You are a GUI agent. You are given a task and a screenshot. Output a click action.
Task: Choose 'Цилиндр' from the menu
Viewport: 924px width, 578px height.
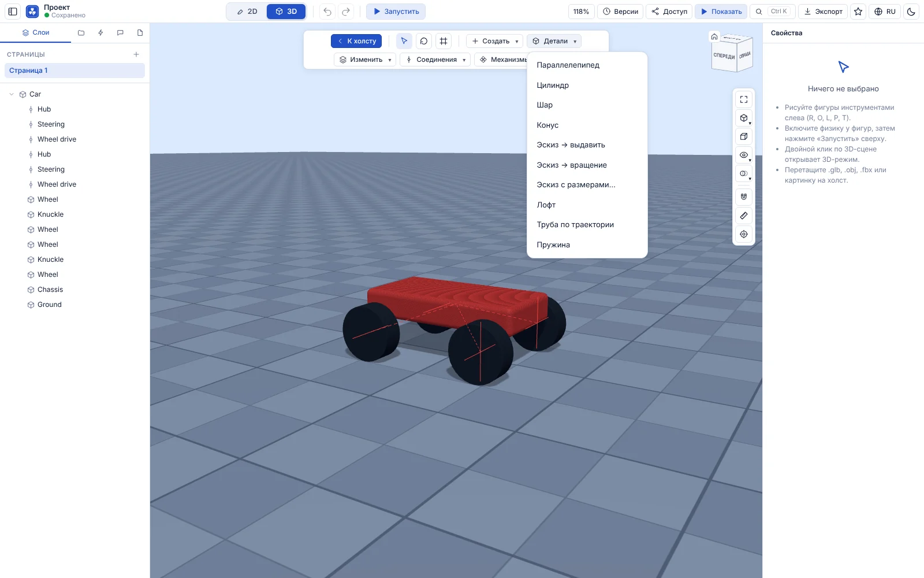point(588,85)
